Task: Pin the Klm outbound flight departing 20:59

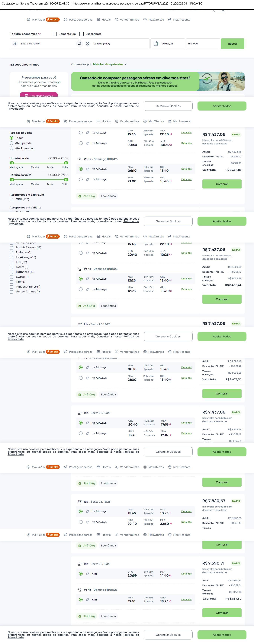Action: [88, 574]
